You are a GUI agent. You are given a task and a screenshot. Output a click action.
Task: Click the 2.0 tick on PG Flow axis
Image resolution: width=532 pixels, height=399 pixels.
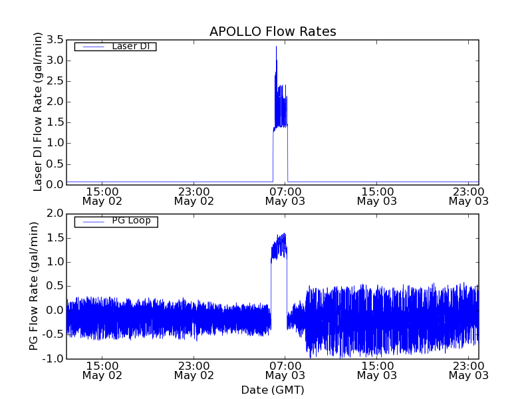[55, 214]
